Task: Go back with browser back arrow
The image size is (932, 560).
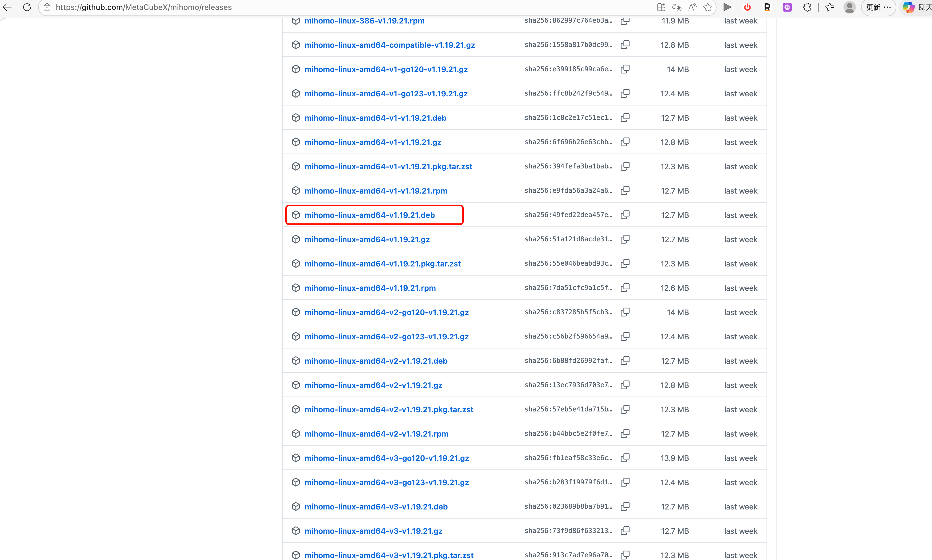Action: 7,7
